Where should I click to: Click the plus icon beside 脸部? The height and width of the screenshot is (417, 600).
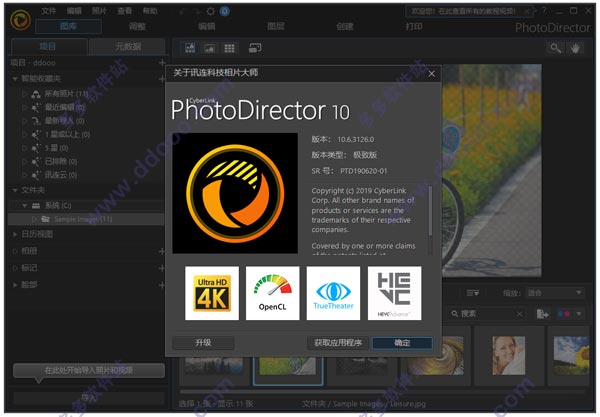pyautogui.click(x=162, y=285)
